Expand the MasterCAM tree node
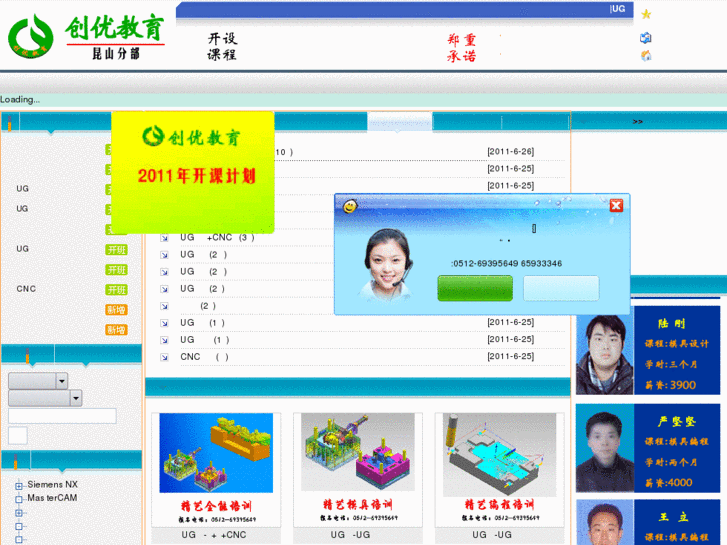727x545 pixels. pyautogui.click(x=19, y=500)
